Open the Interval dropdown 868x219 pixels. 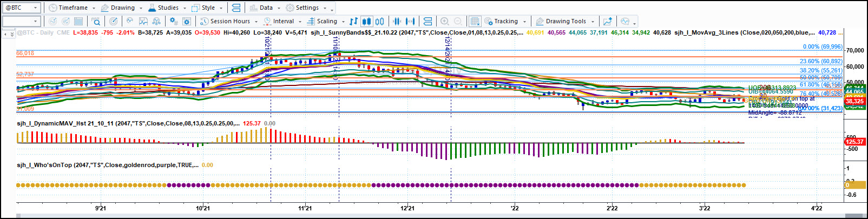pos(282,21)
